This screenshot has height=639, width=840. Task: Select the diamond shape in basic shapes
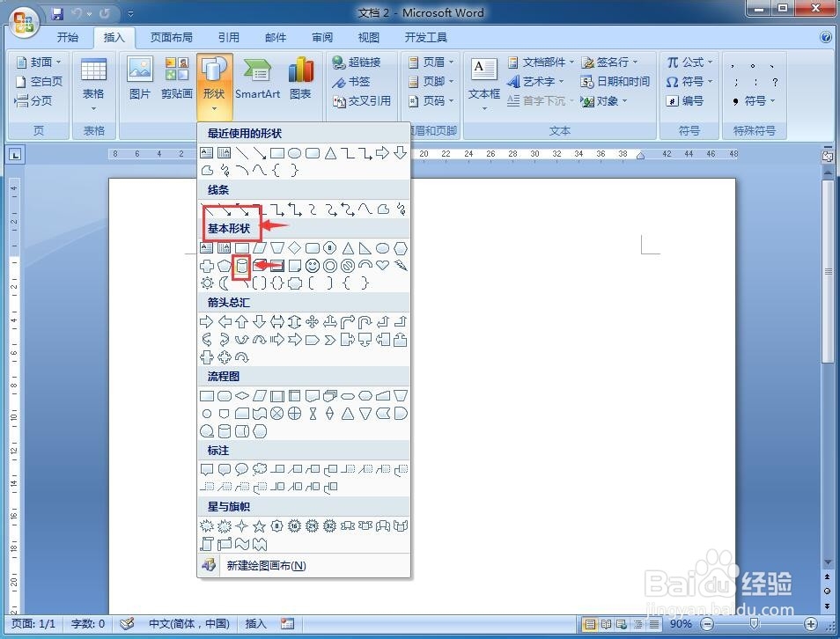295,248
